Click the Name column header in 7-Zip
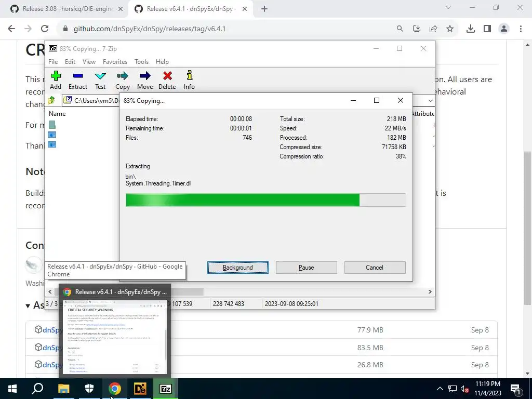The image size is (532, 399). tap(57, 114)
